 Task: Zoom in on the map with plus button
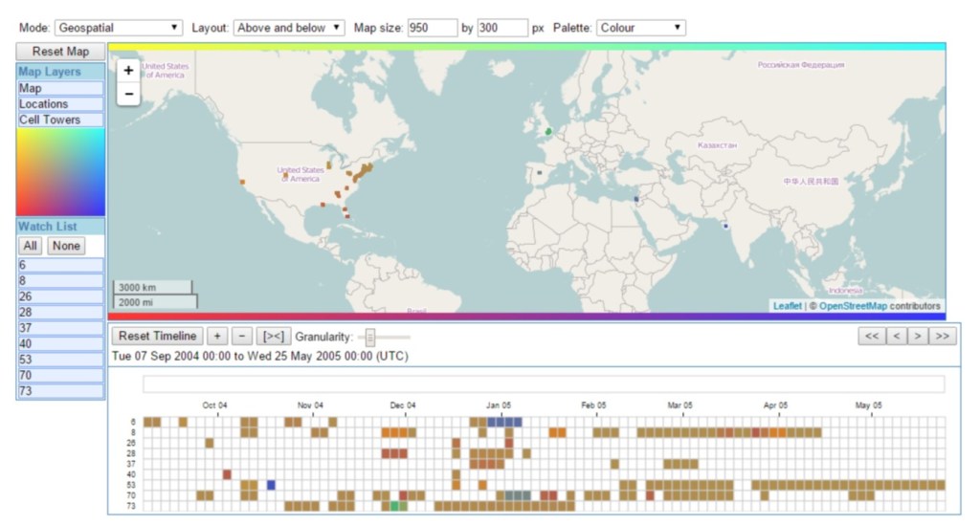(x=128, y=71)
